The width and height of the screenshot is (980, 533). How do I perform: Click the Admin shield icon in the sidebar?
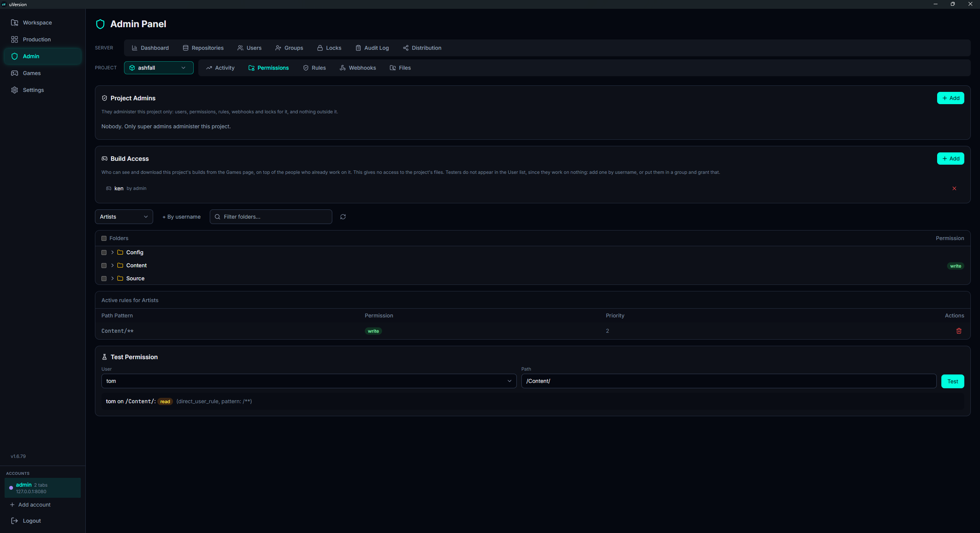[15, 56]
